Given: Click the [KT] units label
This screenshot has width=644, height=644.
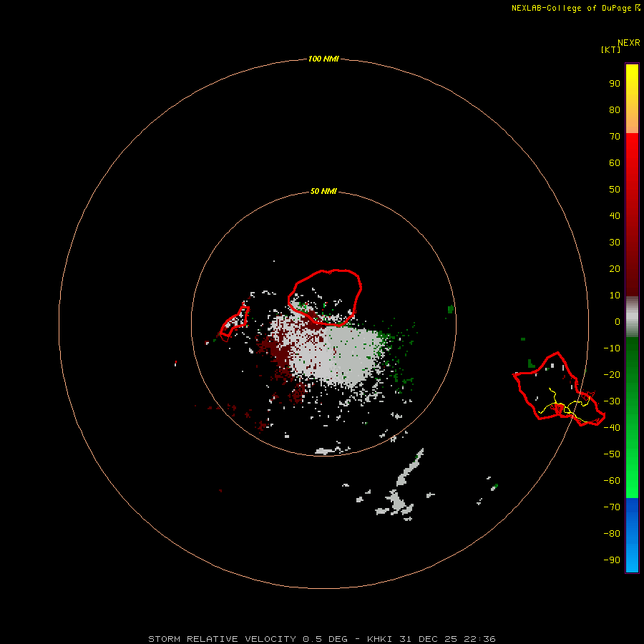Looking at the screenshot, I should point(610,49).
